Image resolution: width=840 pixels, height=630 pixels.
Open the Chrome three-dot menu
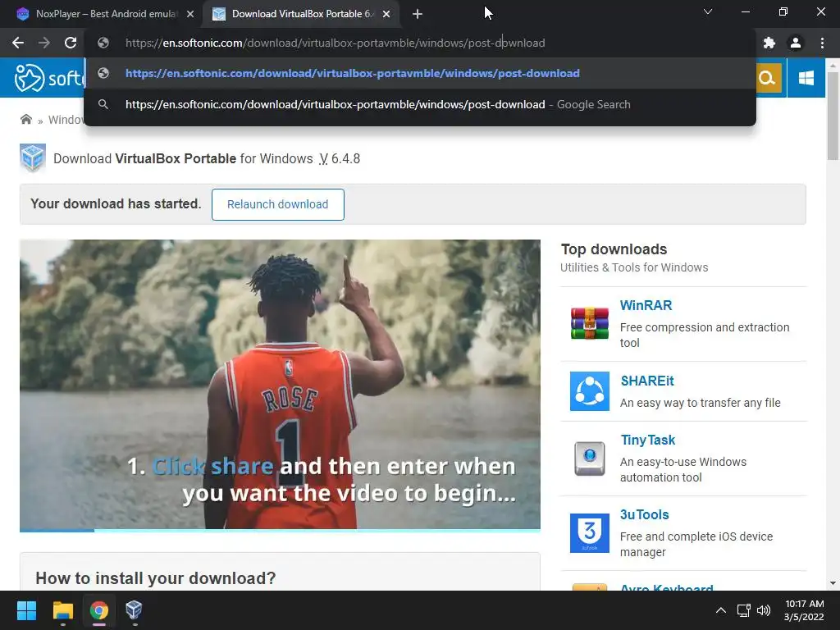coord(822,43)
